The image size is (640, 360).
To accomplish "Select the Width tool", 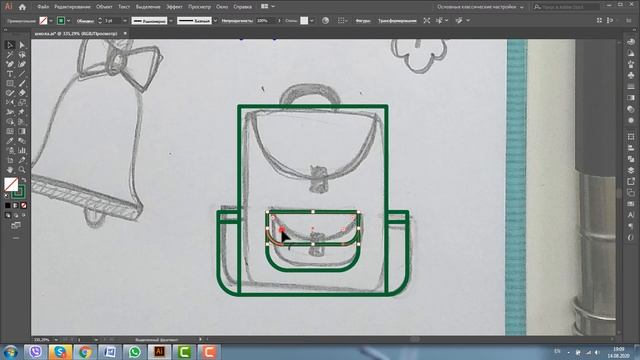I will 10,112.
